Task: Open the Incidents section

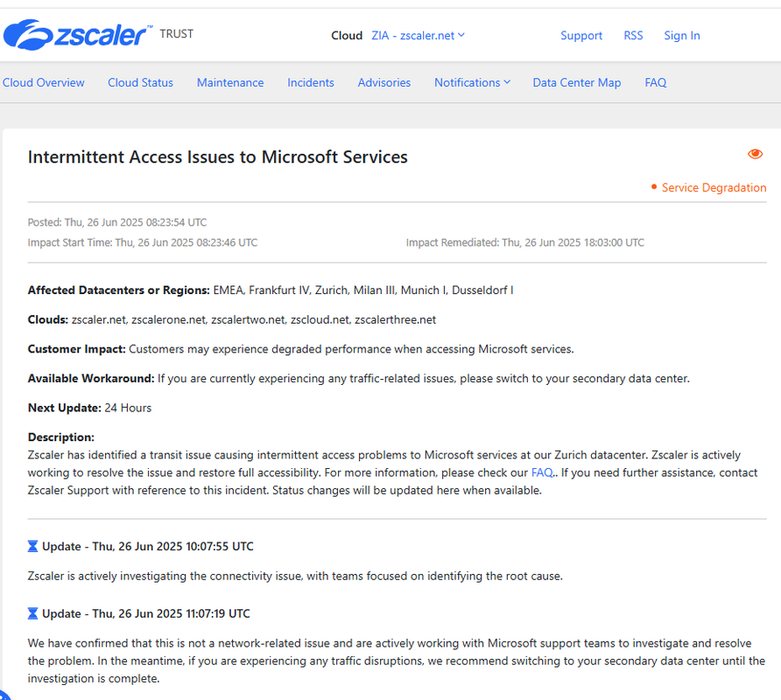Action: tap(310, 82)
